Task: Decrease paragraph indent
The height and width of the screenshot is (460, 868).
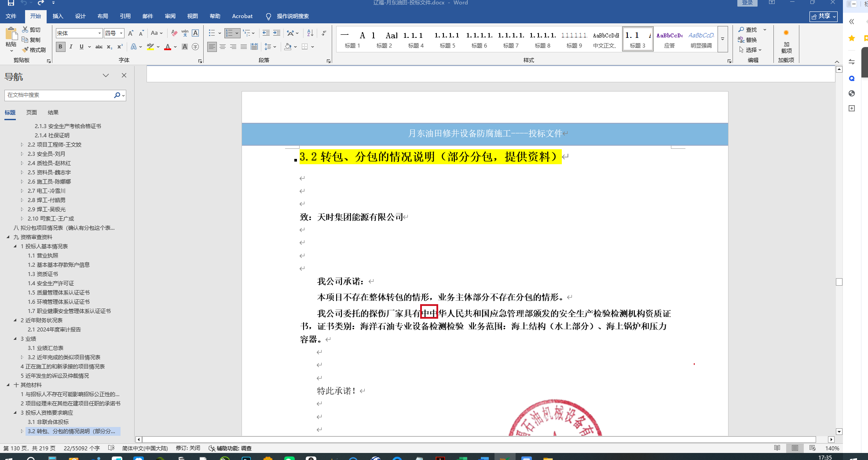Action: (266, 33)
